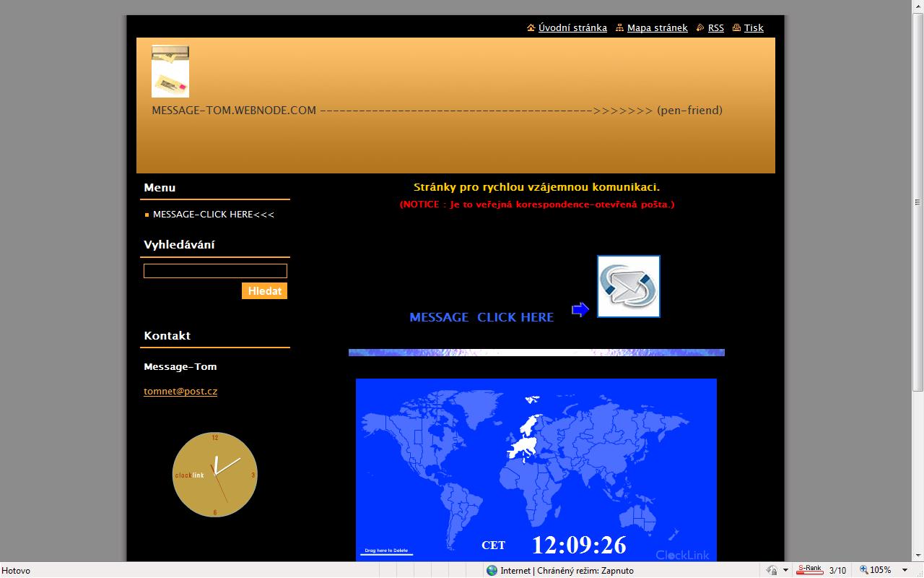Click the blue MESSAGE CLICK HERE text
The width and height of the screenshot is (924, 578).
(481, 317)
